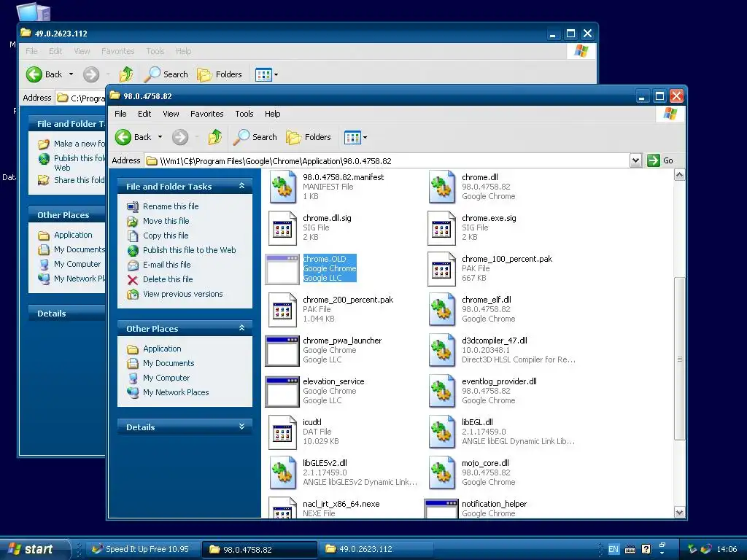Select the elevation_service application icon
This screenshot has height=560, width=747.
coord(282,392)
